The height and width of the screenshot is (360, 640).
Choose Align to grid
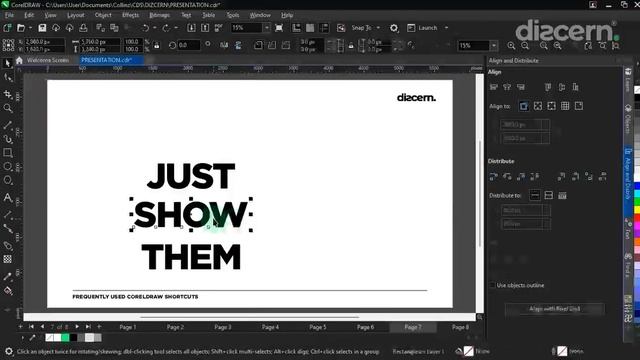pyautogui.click(x=565, y=106)
